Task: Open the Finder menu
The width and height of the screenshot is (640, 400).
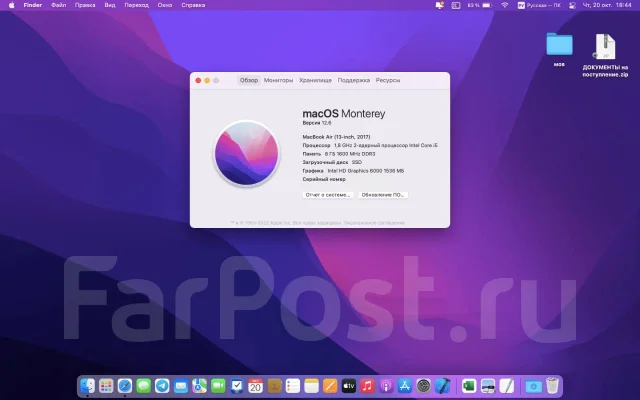Action: point(33,5)
